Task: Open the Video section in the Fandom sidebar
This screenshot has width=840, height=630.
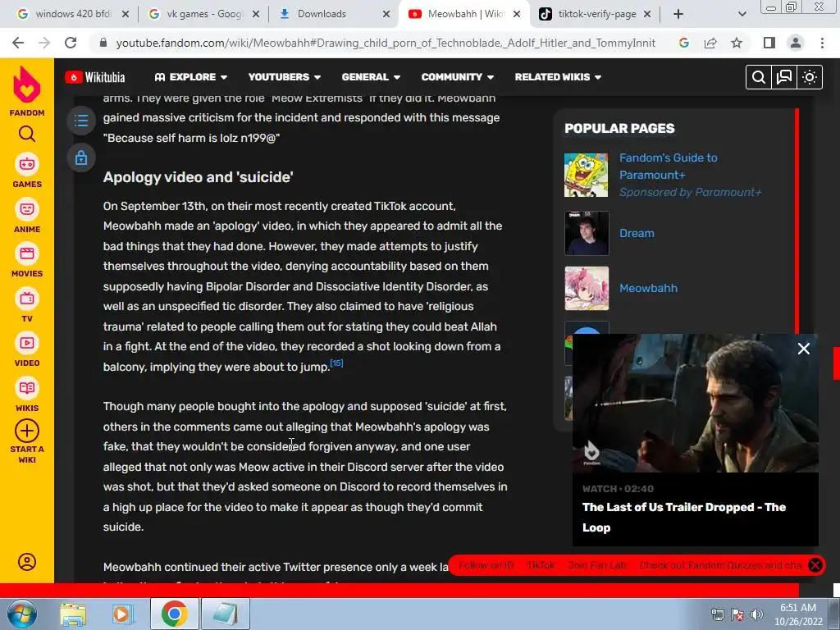Action: pyautogui.click(x=27, y=350)
